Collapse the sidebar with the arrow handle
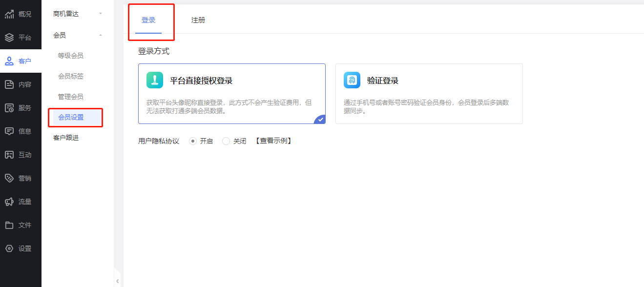The image size is (644, 287). tap(118, 281)
